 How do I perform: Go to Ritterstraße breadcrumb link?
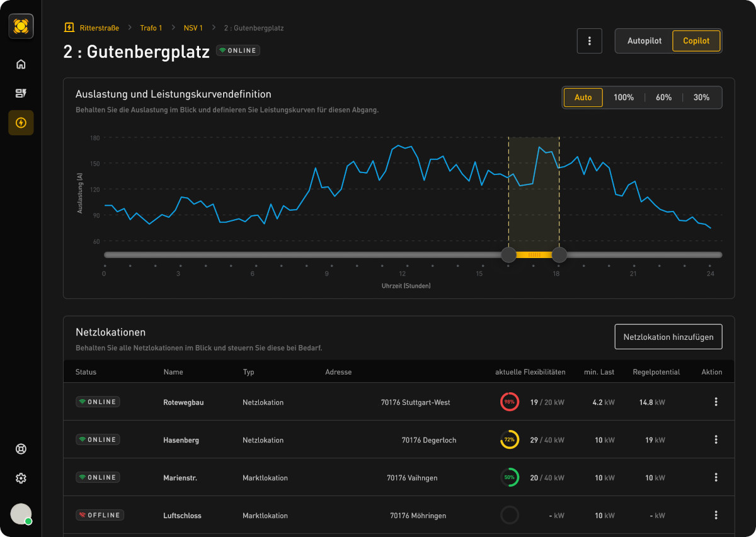[x=99, y=28]
